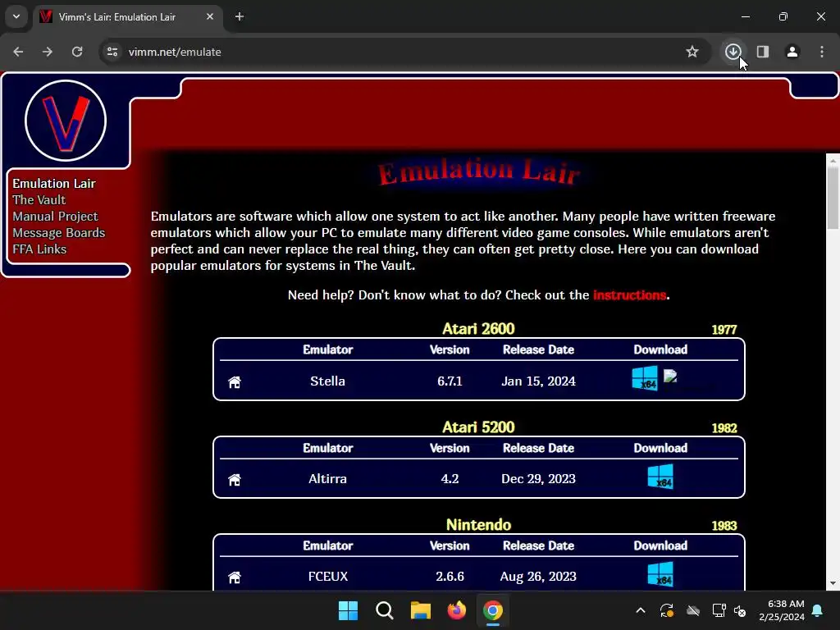840x630 pixels.
Task: Click version 6.7.1 in Stella row
Action: [x=450, y=381]
